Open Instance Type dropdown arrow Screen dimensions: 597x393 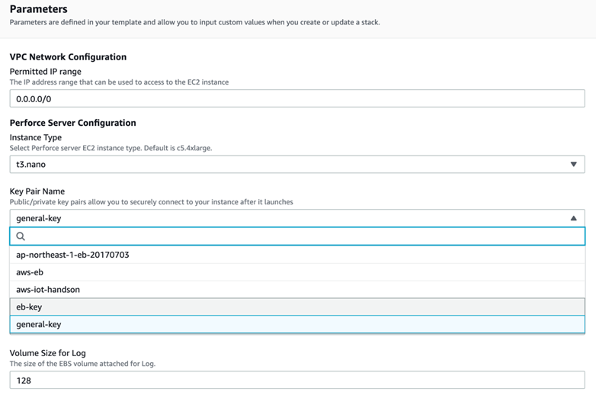[573, 164]
